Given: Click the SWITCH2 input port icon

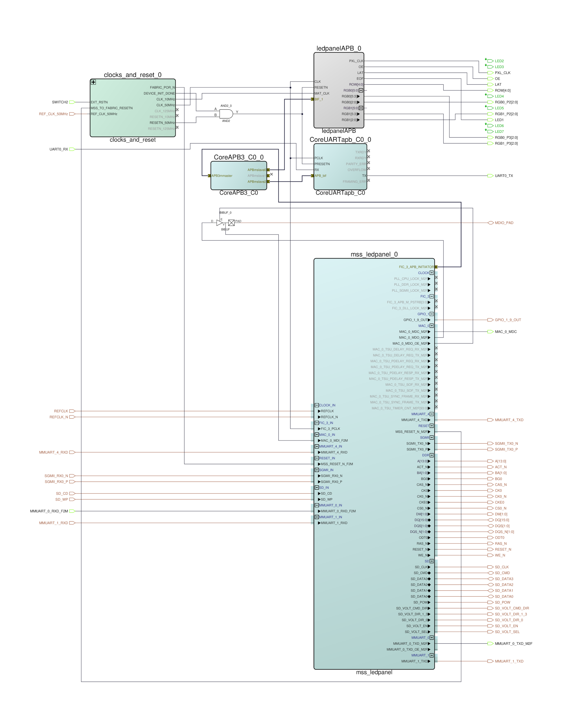Looking at the screenshot, I should [72, 102].
